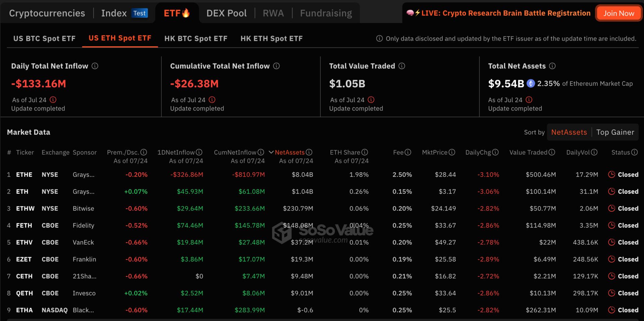The height and width of the screenshot is (321, 644).
Task: Click info icon next to Cumulative Total Net Inflow
Action: coord(276,66)
